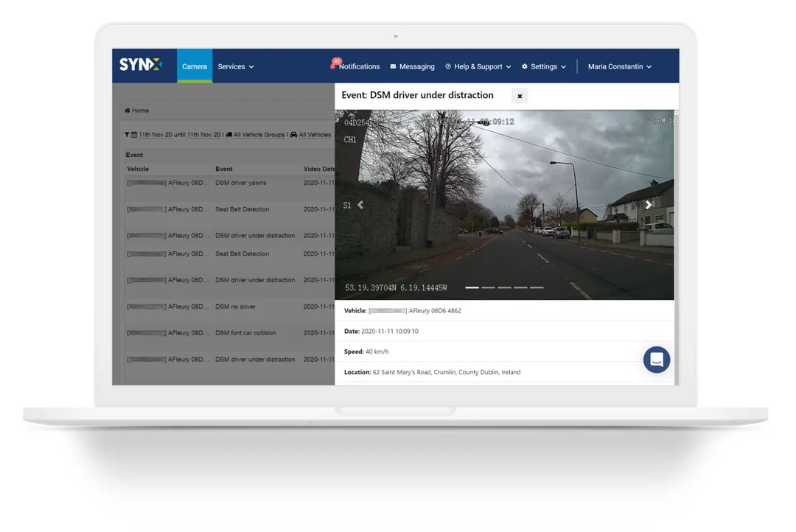Image resolution: width=796 pixels, height=532 pixels.
Task: Click All Vehicles filter link
Action: tap(315, 135)
